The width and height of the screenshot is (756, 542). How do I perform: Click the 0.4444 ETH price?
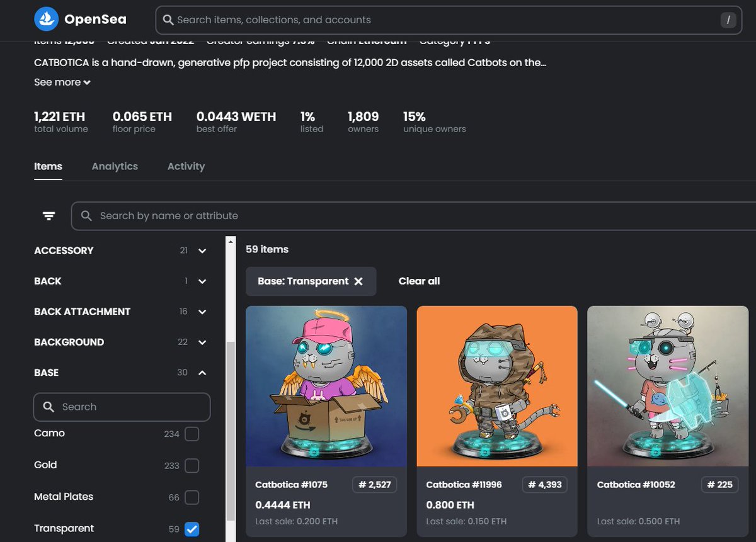click(283, 505)
